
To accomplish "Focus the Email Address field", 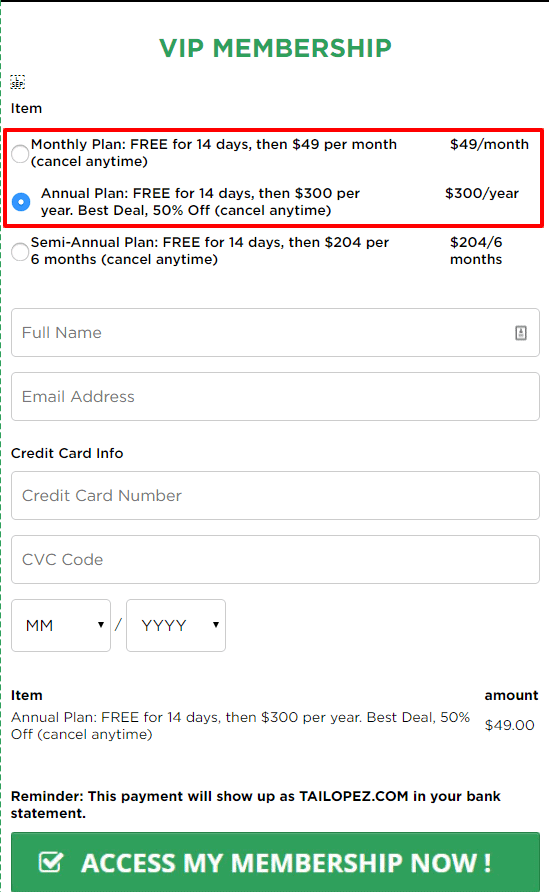I will pyautogui.click(x=275, y=397).
